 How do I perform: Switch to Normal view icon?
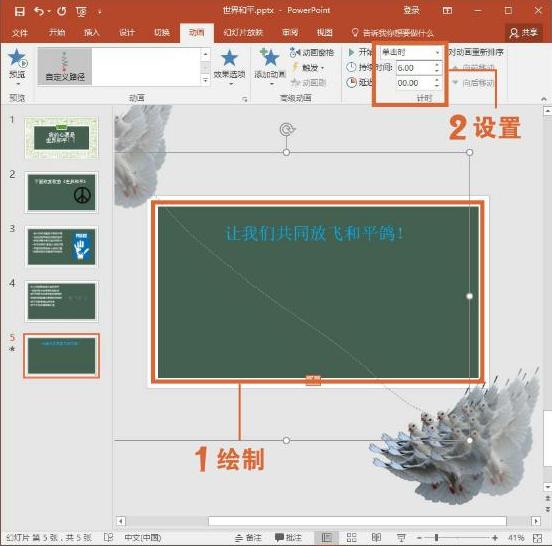327,538
